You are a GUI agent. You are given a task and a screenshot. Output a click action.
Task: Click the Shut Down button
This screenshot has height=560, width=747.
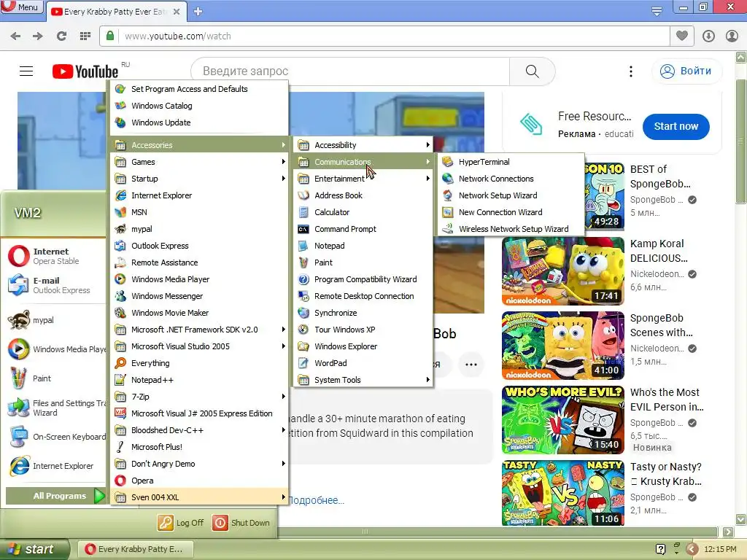click(241, 523)
